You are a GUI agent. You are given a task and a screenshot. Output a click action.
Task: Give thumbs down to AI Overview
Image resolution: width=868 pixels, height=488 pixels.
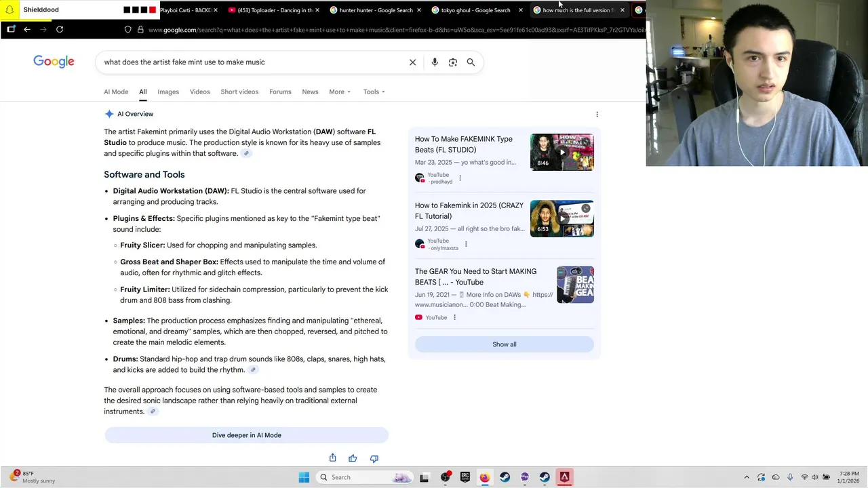pyautogui.click(x=374, y=458)
